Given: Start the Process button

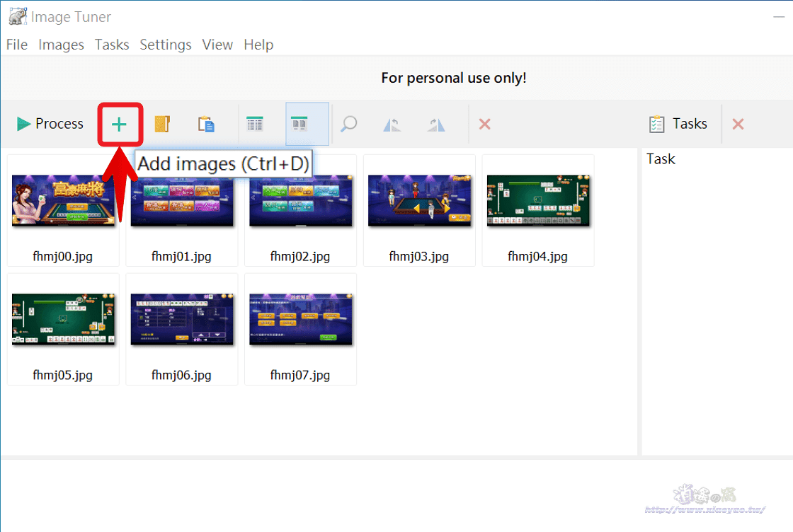Looking at the screenshot, I should (x=50, y=124).
